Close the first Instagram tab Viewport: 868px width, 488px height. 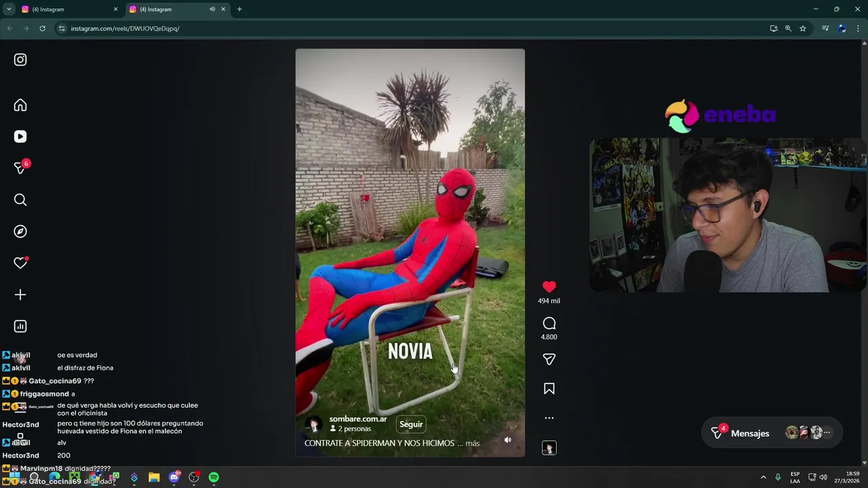tap(115, 9)
